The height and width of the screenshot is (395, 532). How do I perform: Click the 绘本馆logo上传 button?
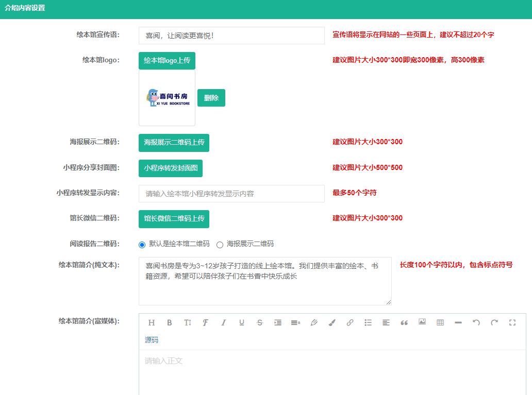[167, 61]
